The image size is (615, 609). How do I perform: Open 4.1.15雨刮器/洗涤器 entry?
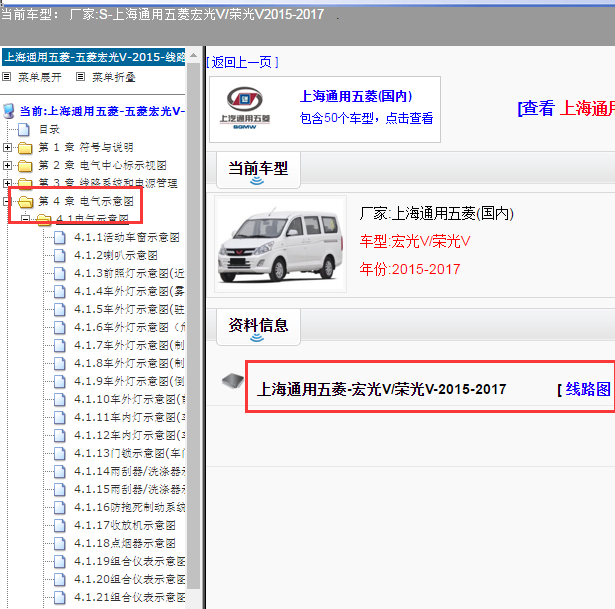point(129,489)
